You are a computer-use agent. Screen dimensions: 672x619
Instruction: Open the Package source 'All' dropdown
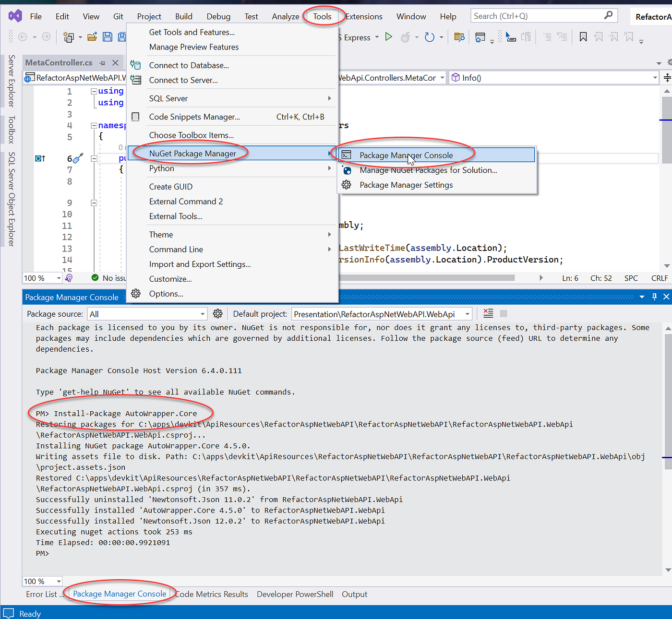(204, 313)
